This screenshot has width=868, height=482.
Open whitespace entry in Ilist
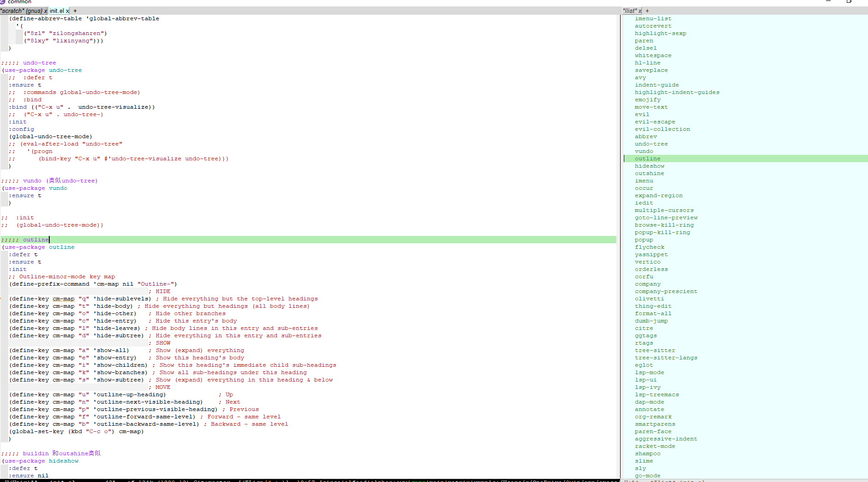(x=653, y=55)
